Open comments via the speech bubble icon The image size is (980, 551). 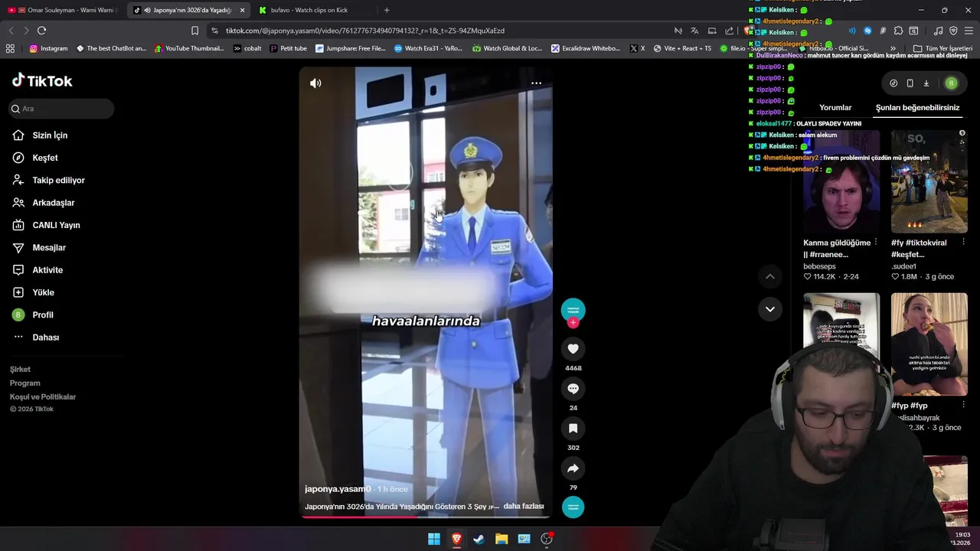point(573,389)
